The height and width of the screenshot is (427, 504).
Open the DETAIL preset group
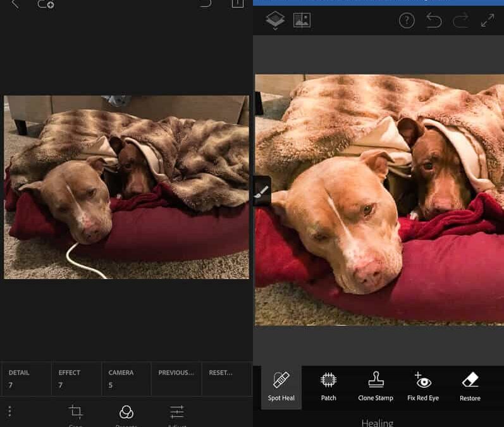pyautogui.click(x=26, y=379)
